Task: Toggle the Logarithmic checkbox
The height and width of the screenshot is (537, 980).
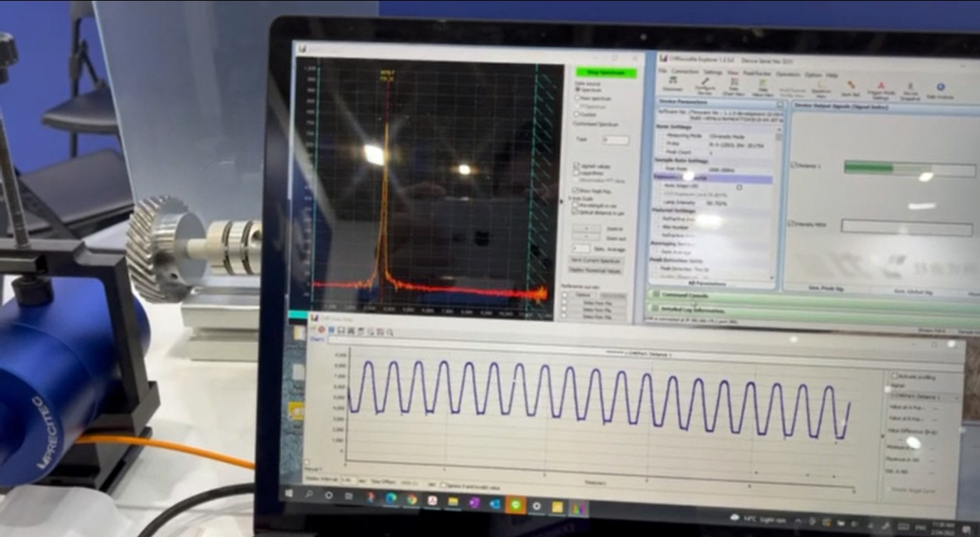Action: click(576, 172)
